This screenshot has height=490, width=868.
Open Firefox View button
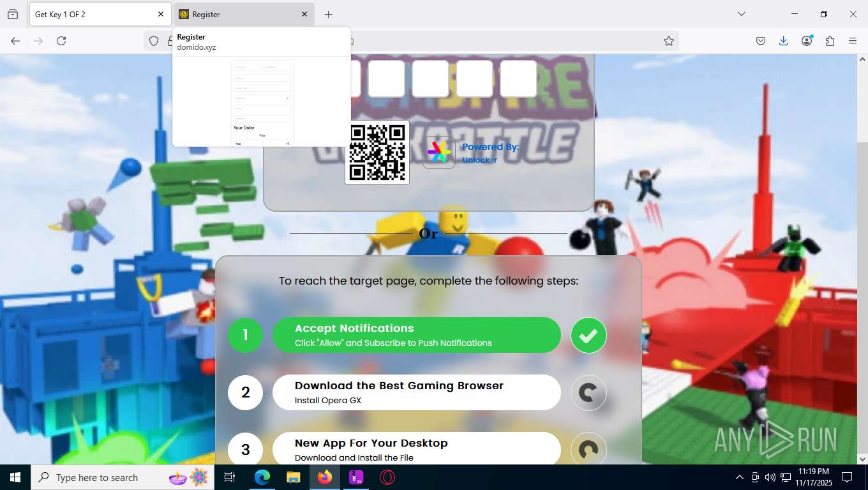click(13, 14)
